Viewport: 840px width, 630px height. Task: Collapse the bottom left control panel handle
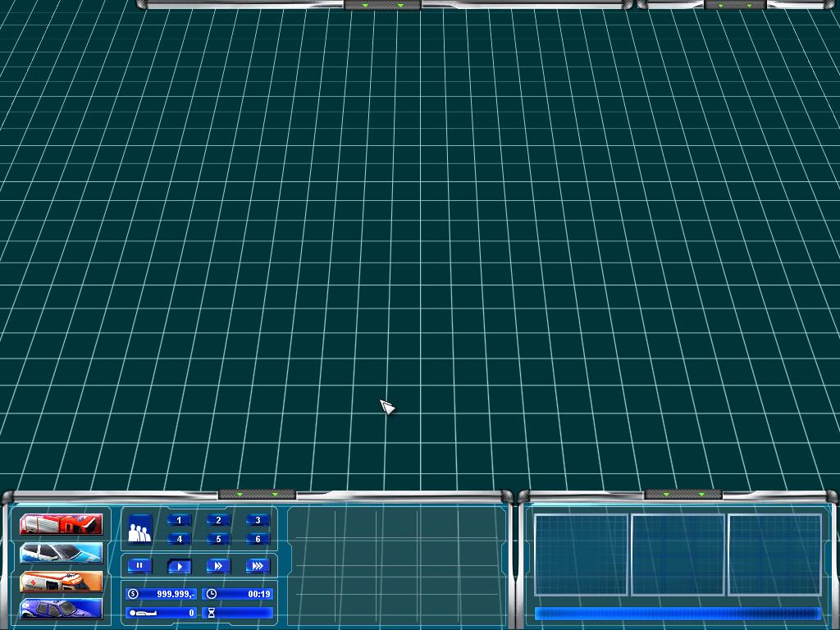[x=257, y=494]
